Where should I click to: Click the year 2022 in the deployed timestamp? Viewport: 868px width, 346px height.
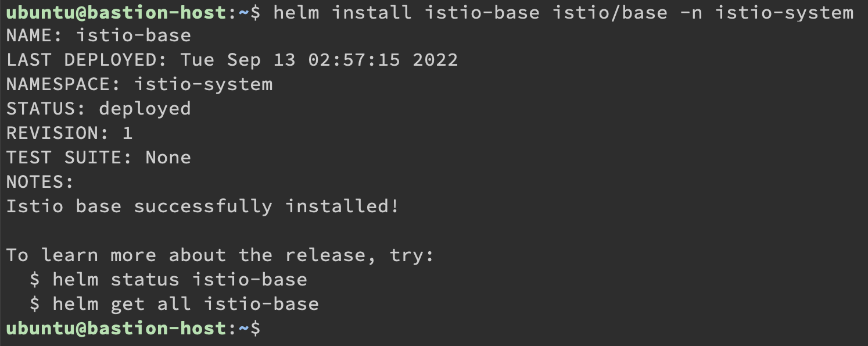(x=435, y=60)
